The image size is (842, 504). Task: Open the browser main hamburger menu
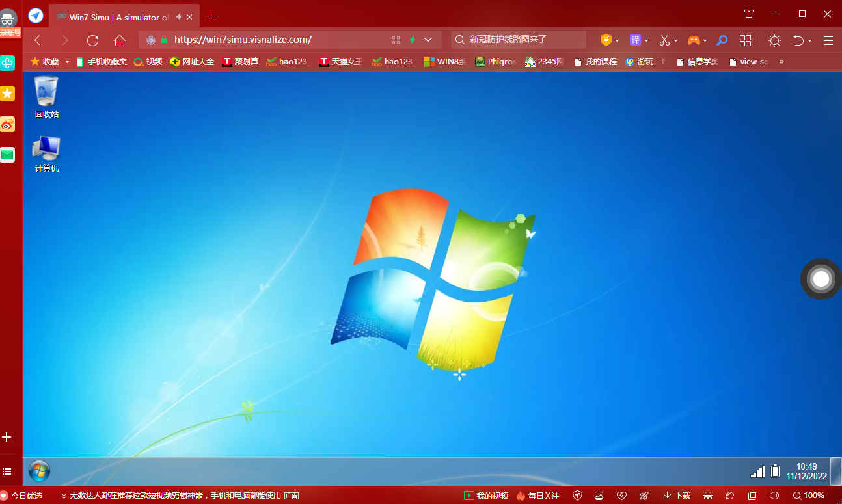tap(828, 40)
